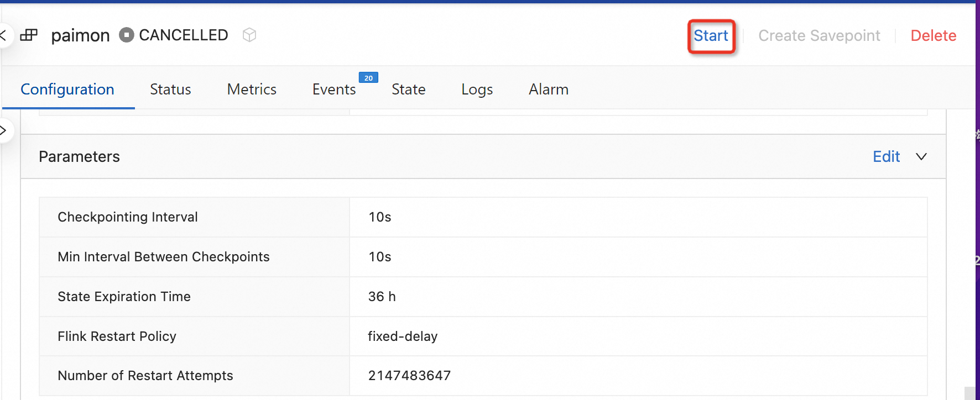
Task: Open the Metrics tab
Action: click(252, 89)
